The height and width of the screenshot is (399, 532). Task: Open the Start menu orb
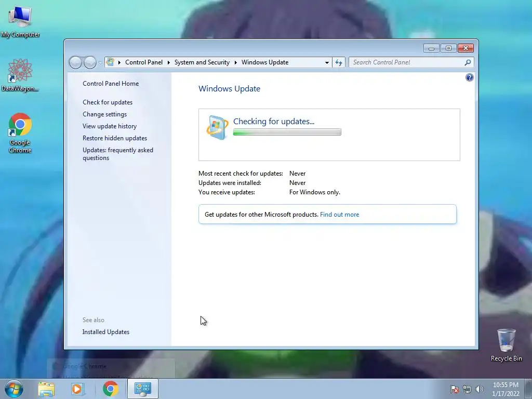pyautogui.click(x=14, y=389)
